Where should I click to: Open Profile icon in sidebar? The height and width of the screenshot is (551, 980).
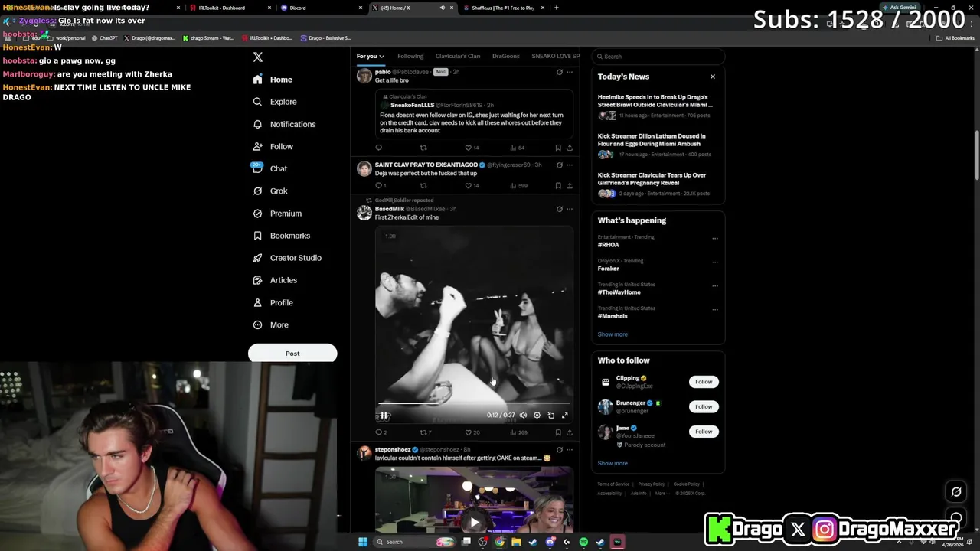point(258,302)
